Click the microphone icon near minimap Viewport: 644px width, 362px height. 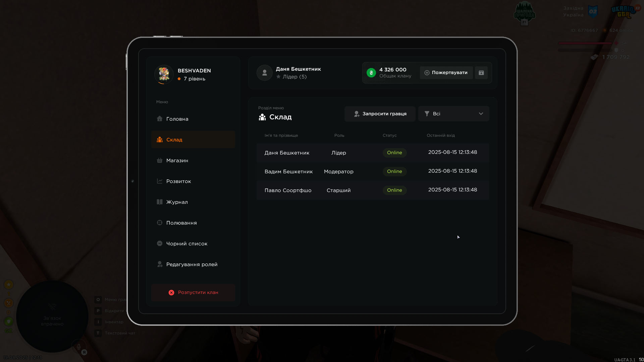coord(79,347)
